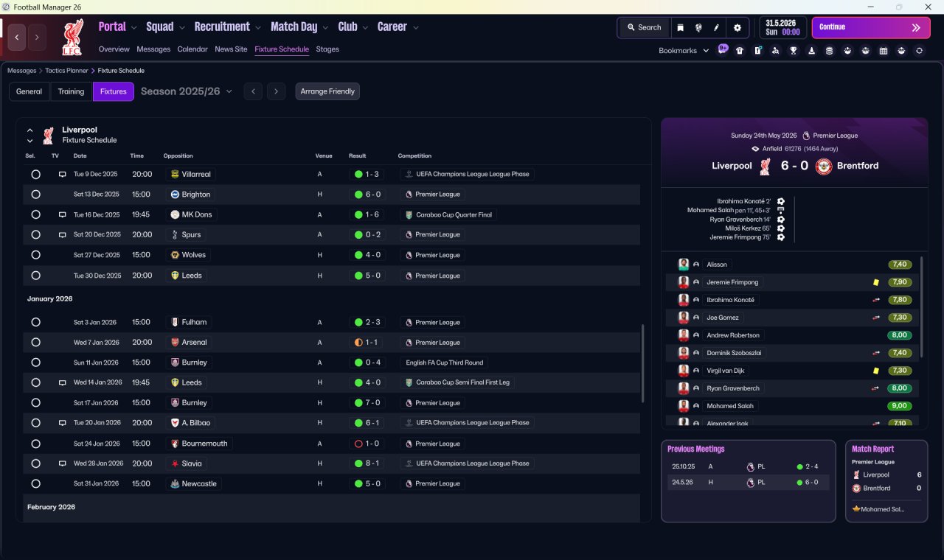Click the trophy icon in the bookmarks bar

(794, 51)
